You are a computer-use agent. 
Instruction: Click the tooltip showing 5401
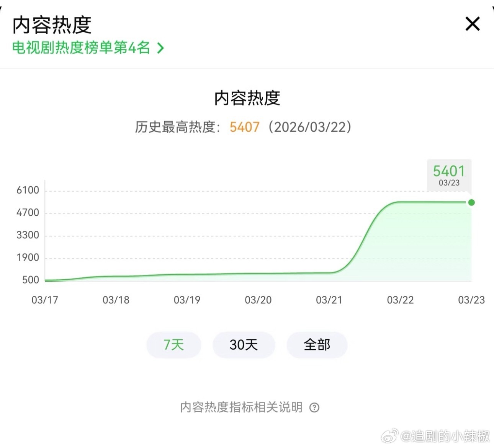click(449, 174)
